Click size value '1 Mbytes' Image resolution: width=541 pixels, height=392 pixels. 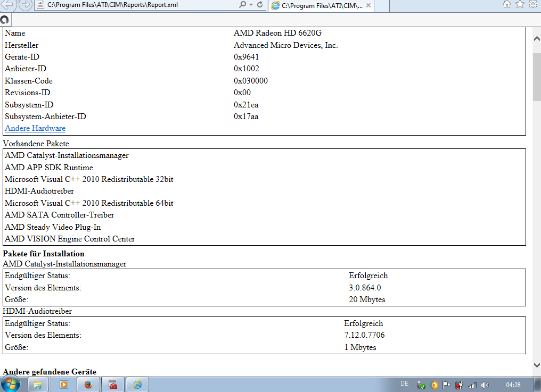point(360,347)
